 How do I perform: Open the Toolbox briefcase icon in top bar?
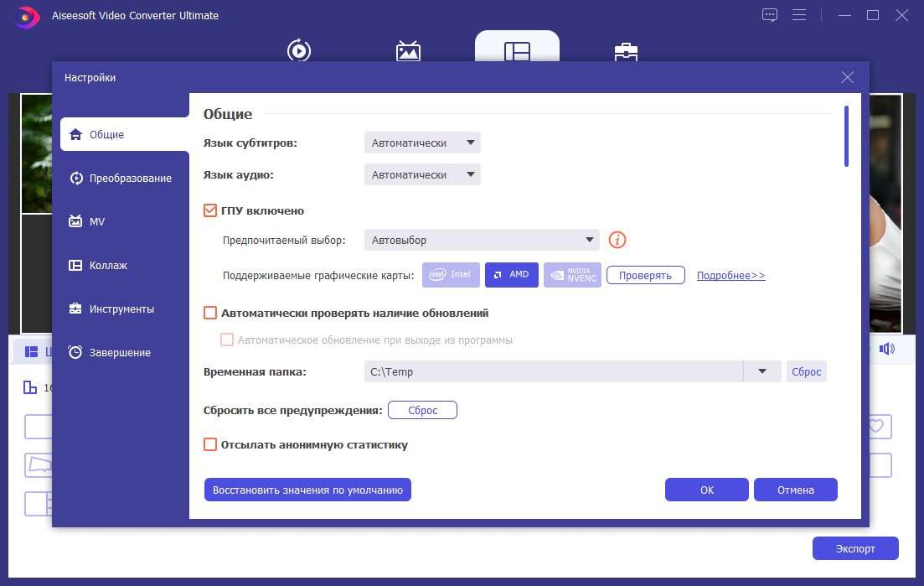[624, 52]
